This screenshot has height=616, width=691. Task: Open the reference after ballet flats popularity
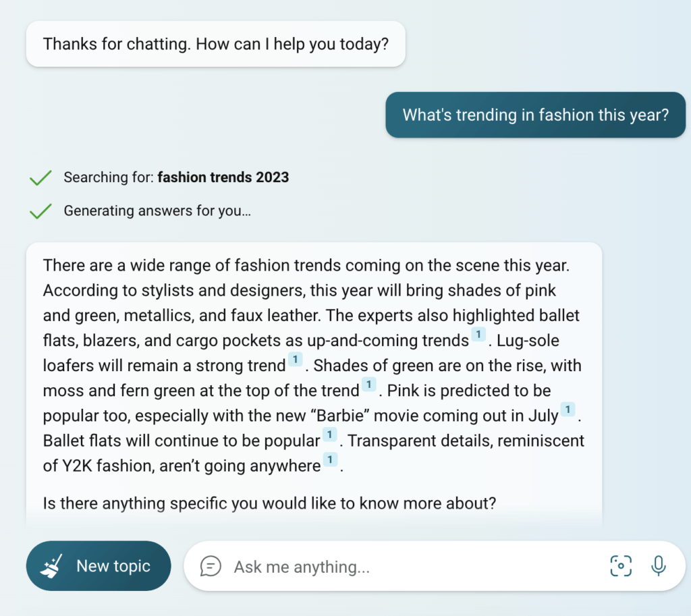pos(329,435)
